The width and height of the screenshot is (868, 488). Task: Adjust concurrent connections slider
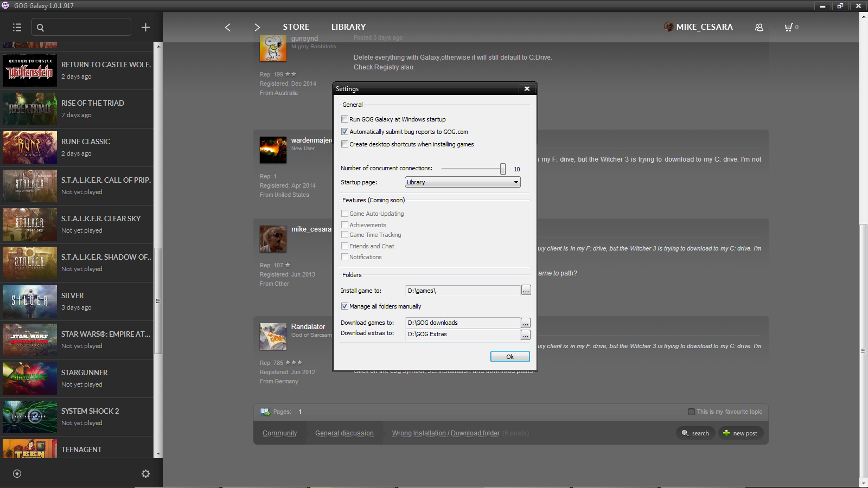[503, 169]
